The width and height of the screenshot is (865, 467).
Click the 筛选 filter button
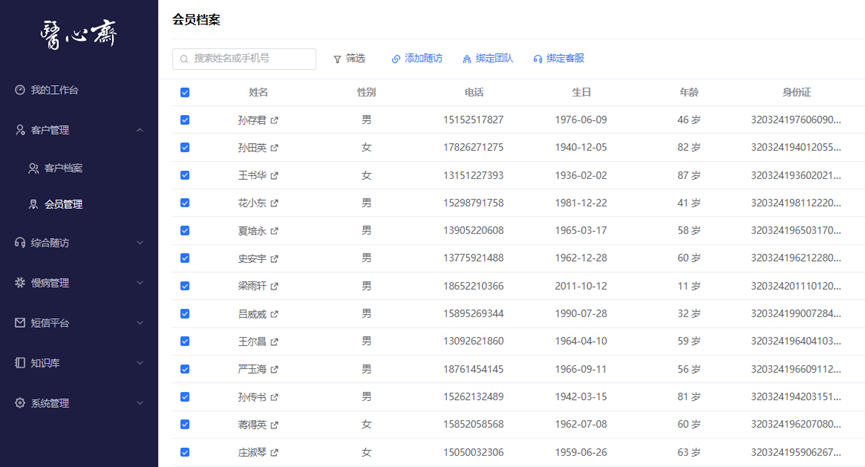(349, 58)
